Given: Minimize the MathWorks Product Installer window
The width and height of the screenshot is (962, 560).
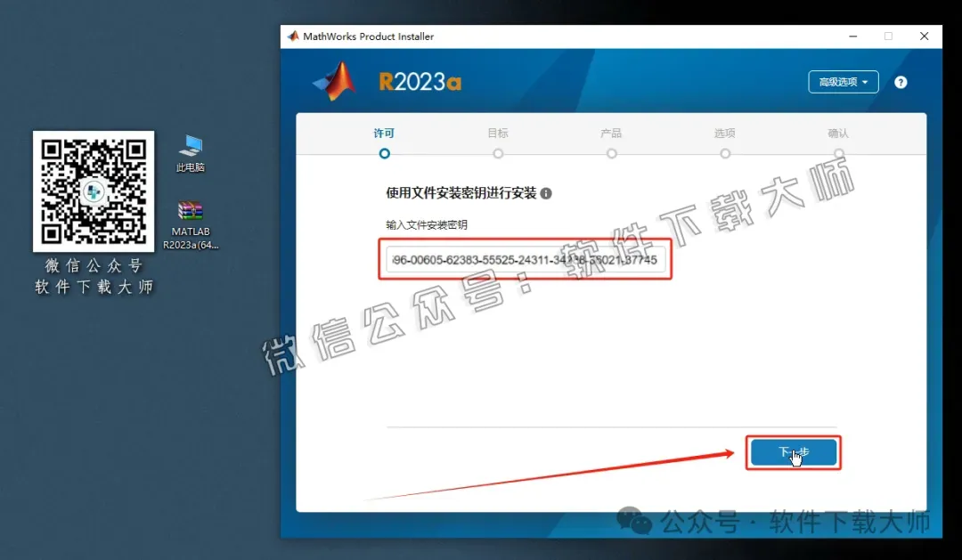Looking at the screenshot, I should click(x=852, y=37).
